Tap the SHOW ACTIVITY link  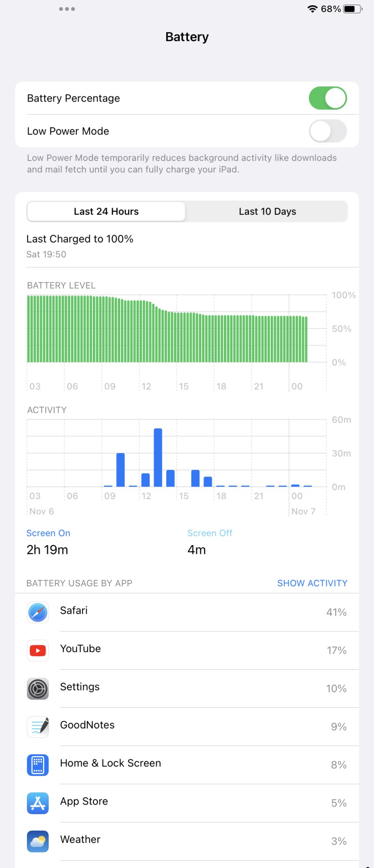[312, 583]
